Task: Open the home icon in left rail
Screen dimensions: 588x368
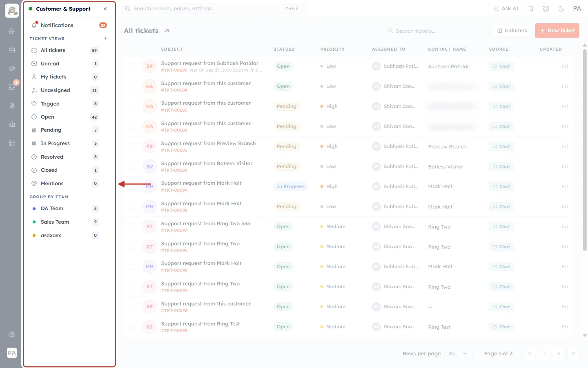Action: pos(12,31)
